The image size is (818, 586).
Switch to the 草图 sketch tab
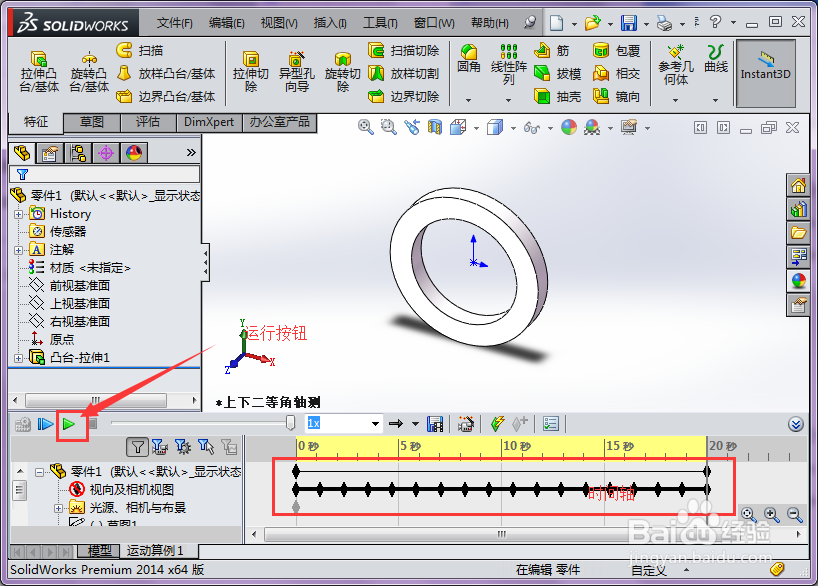pos(92,122)
